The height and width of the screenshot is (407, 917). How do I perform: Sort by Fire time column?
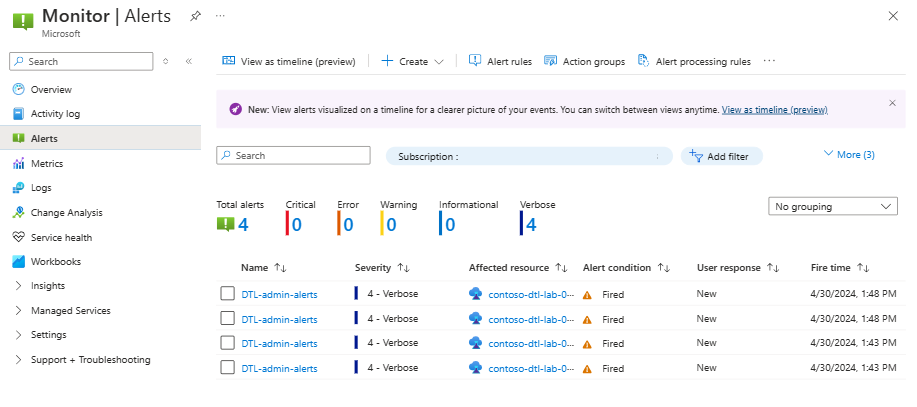pyautogui.click(x=840, y=268)
